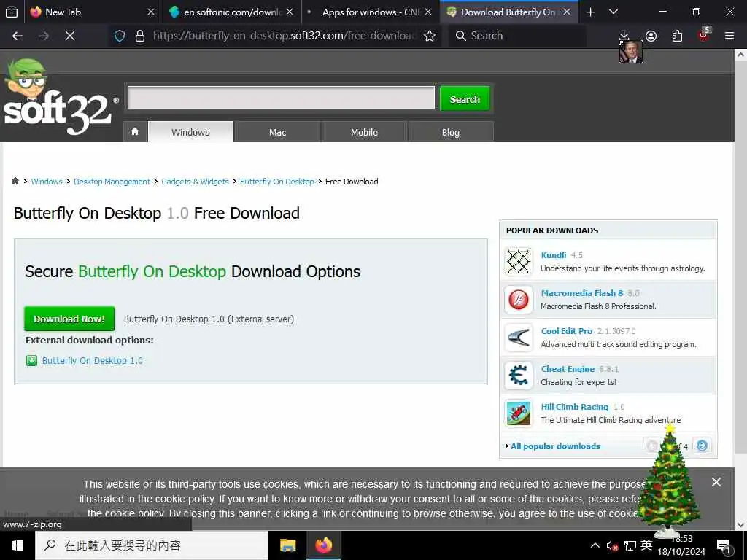
Task: Focus the Firefox Search box
Action: [x=517, y=36]
